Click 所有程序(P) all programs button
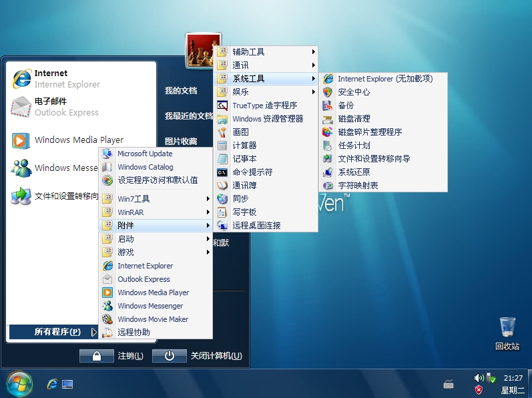Screen dimensions: 532x398 [53, 332]
